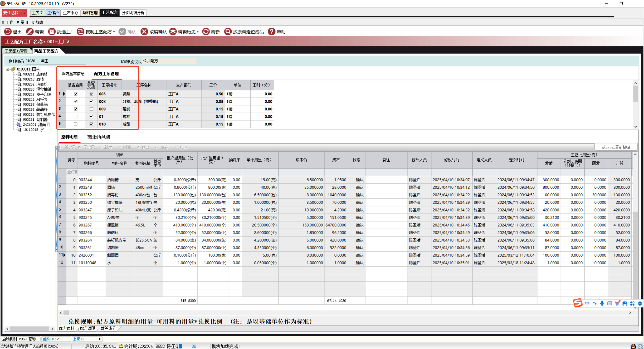644x349 pixels.
Task: Switch to 配方基本信息 tab
Action: pos(73,74)
